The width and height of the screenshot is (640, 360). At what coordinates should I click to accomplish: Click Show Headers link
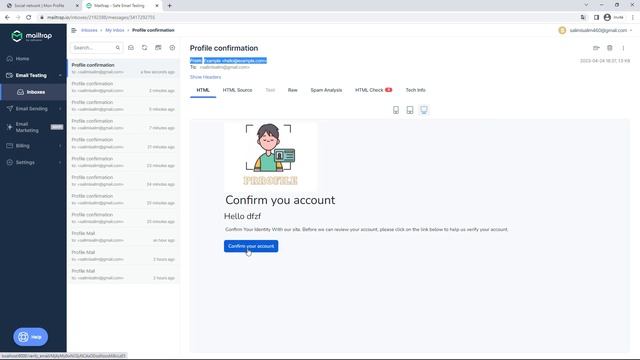click(205, 77)
